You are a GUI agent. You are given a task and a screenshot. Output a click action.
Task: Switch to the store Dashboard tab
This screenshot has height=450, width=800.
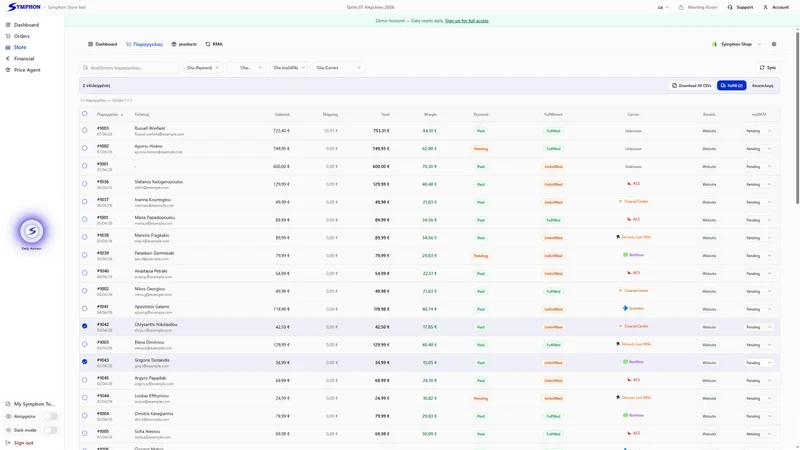(103, 44)
